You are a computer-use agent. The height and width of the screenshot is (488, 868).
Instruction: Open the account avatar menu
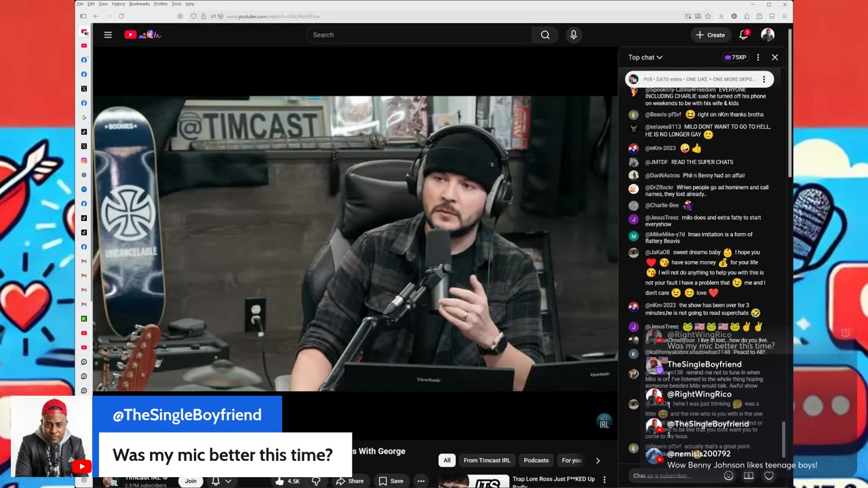pyautogui.click(x=768, y=35)
